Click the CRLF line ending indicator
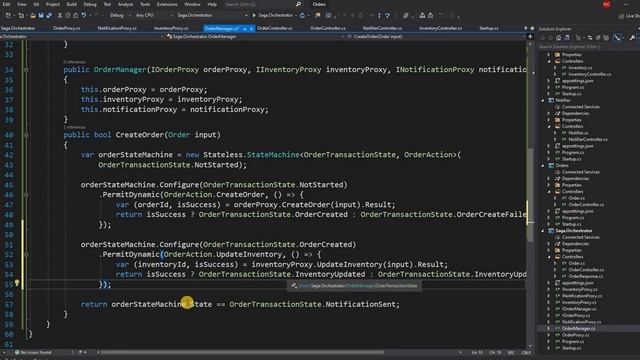Image resolution: width=640 pixels, height=360 pixels. coord(526,352)
